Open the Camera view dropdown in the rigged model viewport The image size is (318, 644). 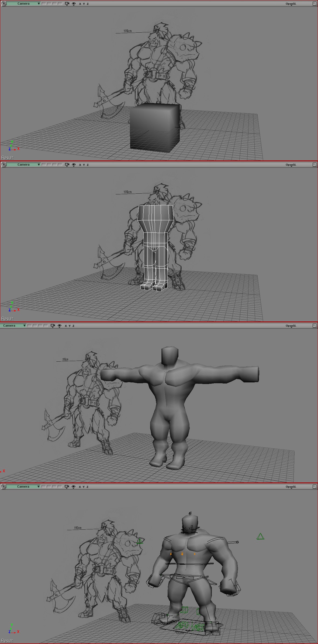tap(23, 487)
